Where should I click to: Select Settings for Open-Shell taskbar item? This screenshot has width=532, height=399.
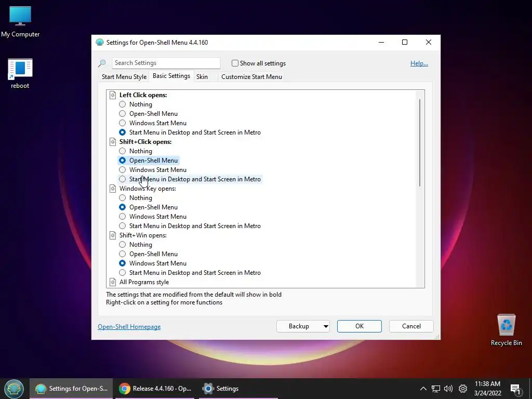click(71, 389)
